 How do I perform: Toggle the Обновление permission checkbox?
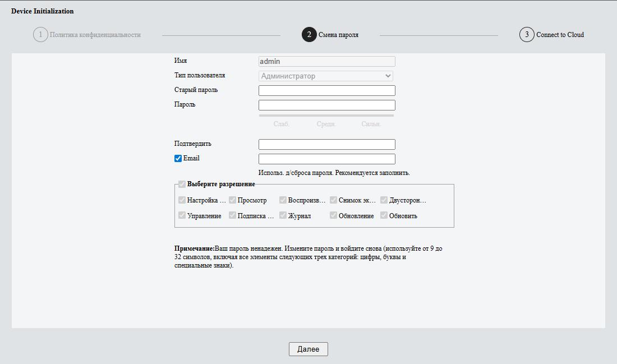tap(333, 215)
